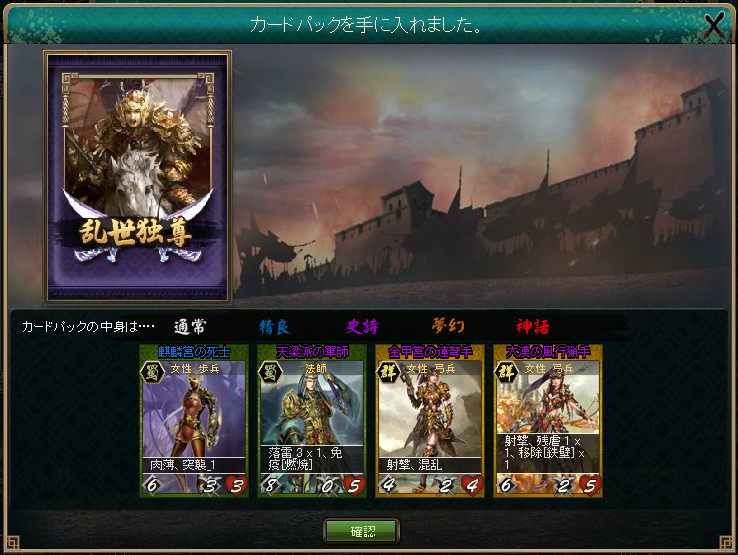Screen dimensions: 738x555
Task: Click the green 確認 confirm button
Action: point(361,531)
